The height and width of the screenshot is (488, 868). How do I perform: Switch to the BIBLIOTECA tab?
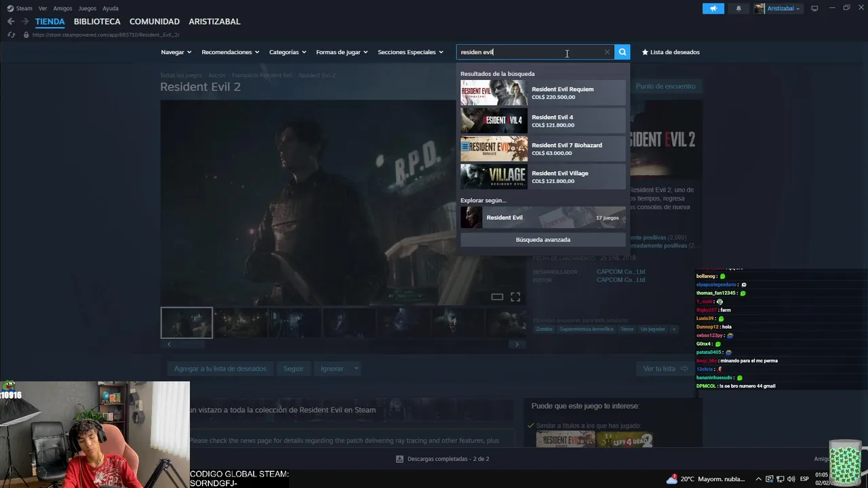tap(97, 22)
